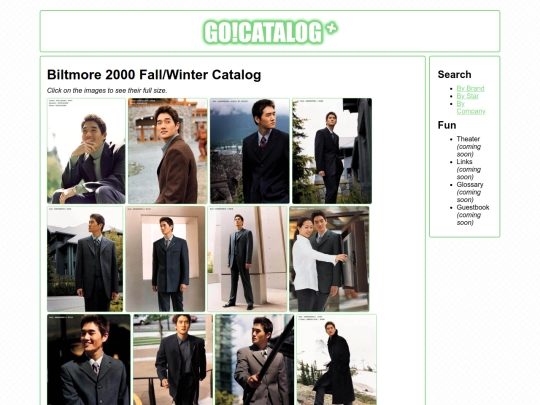
Task: Open the By Star search link
Action: pos(467,96)
